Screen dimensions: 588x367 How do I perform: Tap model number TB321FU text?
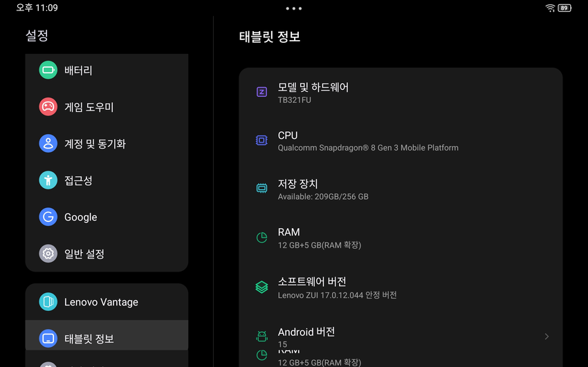click(295, 100)
